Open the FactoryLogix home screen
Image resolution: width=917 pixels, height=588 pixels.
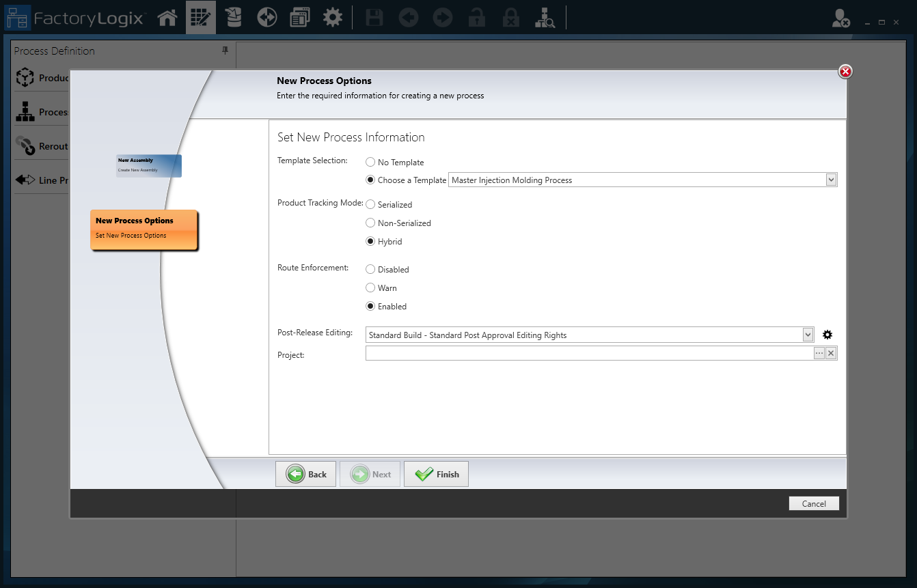(x=167, y=17)
